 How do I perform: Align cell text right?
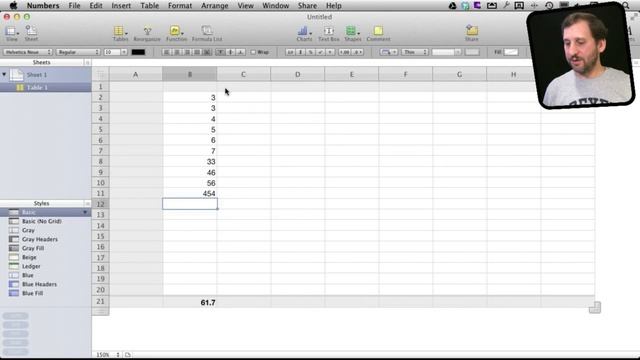[187, 52]
